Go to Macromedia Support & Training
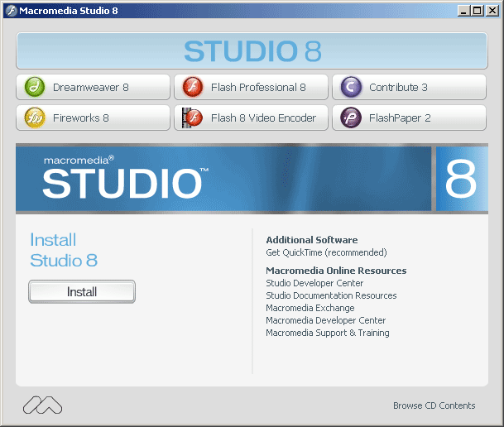 click(x=327, y=333)
